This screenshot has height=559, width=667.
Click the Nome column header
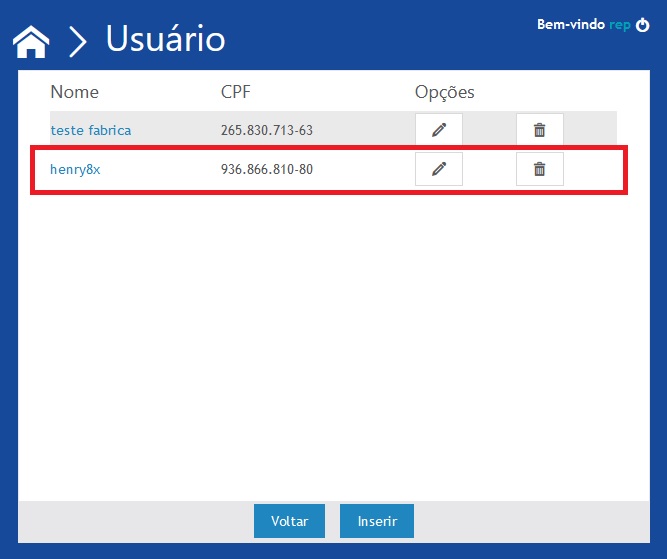click(74, 92)
